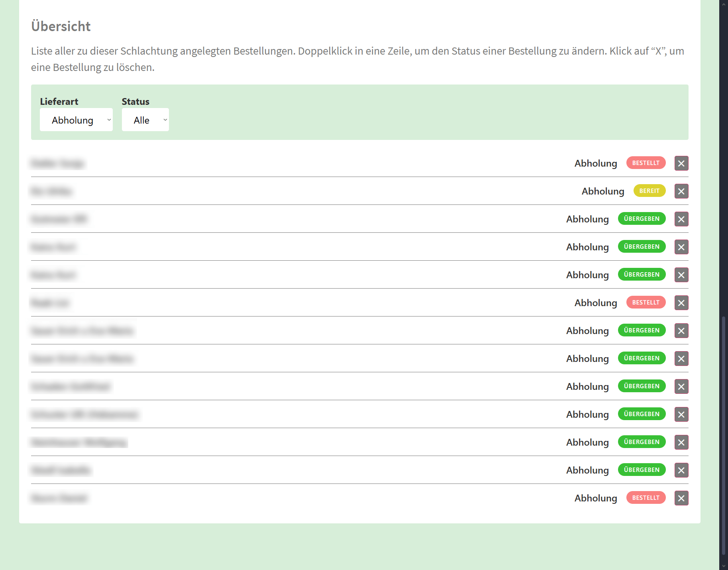Click X on the fourth row's order
Viewport: 728px width, 570px height.
[681, 247]
